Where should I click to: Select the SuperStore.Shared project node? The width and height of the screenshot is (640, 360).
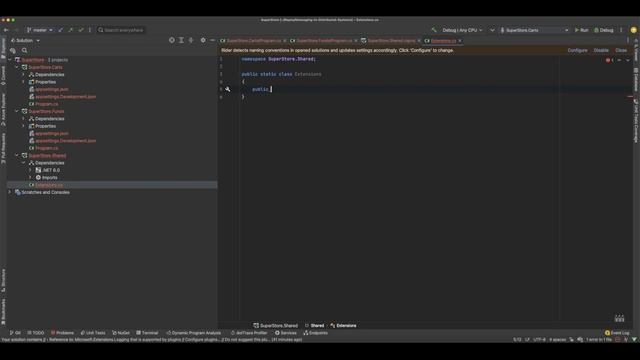tap(47, 156)
